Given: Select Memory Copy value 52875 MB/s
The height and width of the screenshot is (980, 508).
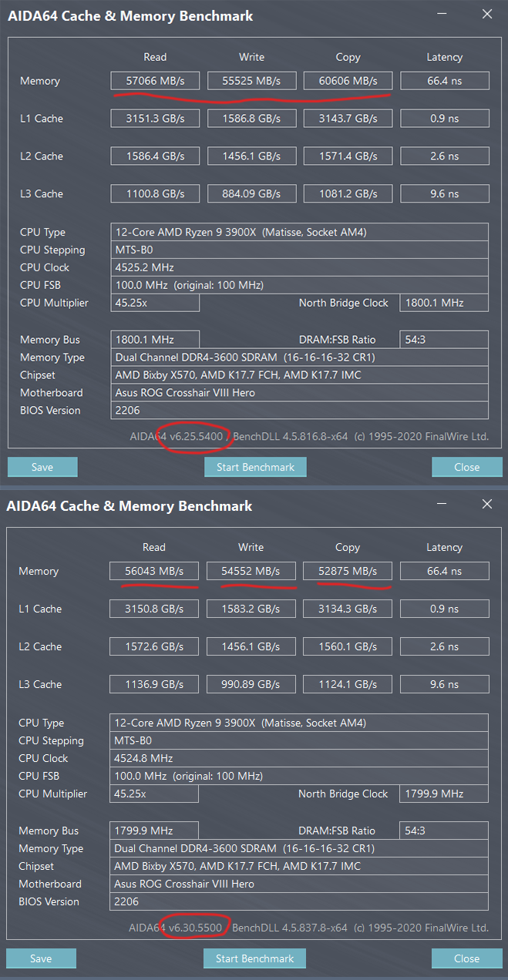Looking at the screenshot, I should (x=347, y=572).
